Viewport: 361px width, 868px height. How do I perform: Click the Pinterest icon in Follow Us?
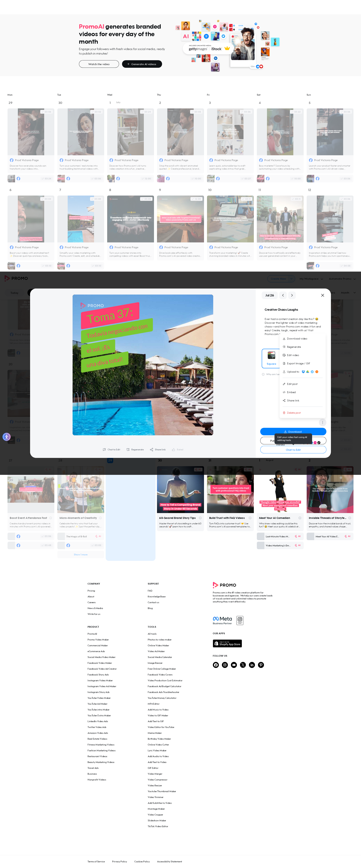coord(261,665)
